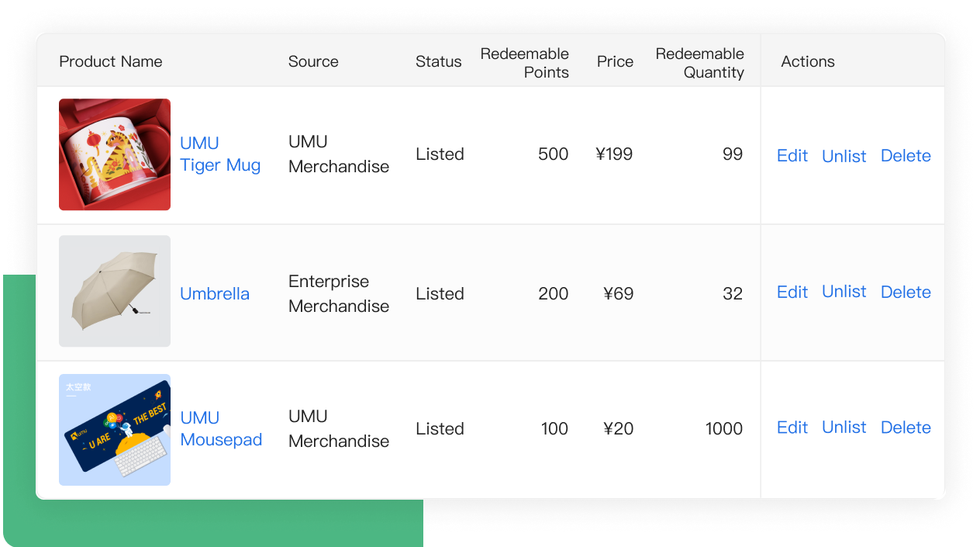Open the UMU Mousepad thumbnail image
Viewport: 980px width, 547px height.
click(x=115, y=430)
